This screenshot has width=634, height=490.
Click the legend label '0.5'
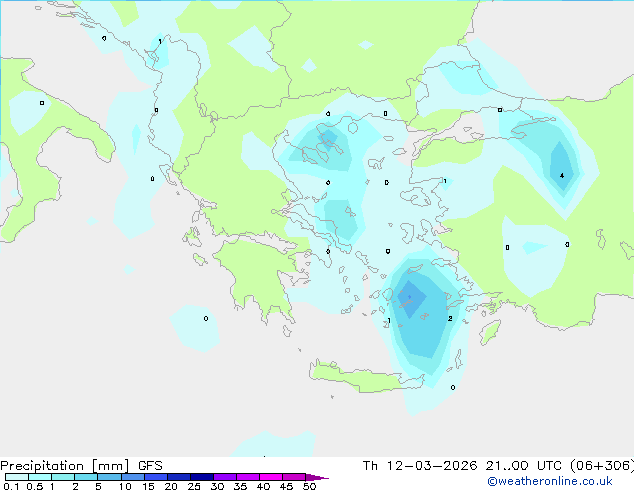pos(35,486)
